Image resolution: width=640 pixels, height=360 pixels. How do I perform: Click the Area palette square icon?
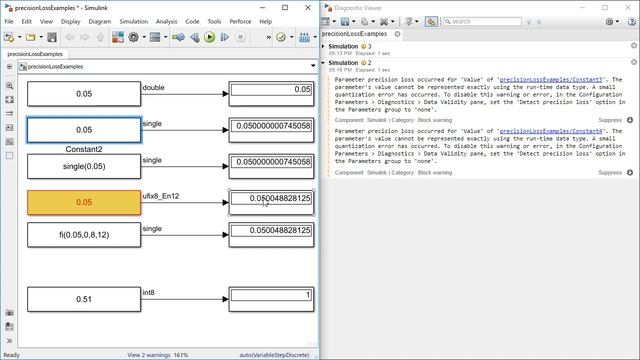pos(9,156)
